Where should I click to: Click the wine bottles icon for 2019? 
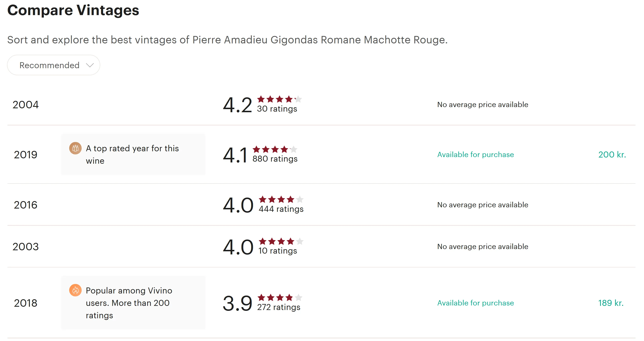[75, 148]
